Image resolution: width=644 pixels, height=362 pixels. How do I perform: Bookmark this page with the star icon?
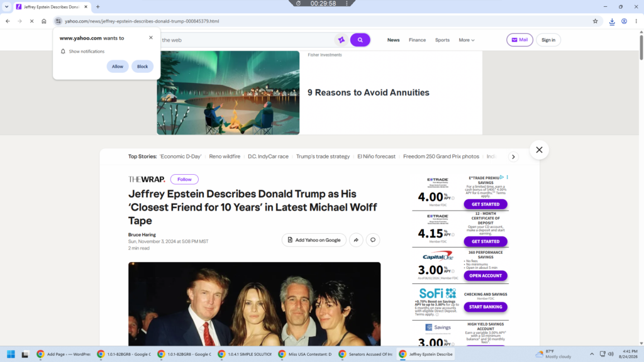coord(595,21)
